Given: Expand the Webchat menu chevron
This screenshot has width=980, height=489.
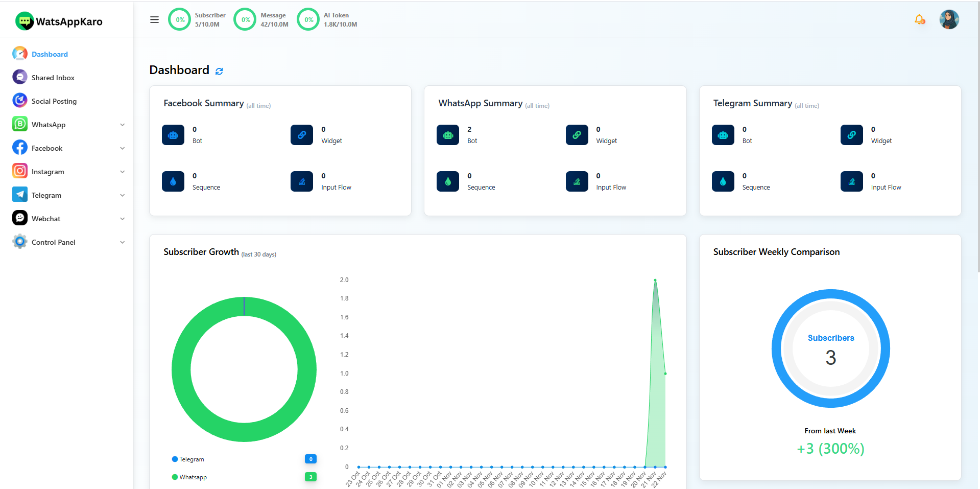Looking at the screenshot, I should pyautogui.click(x=123, y=219).
